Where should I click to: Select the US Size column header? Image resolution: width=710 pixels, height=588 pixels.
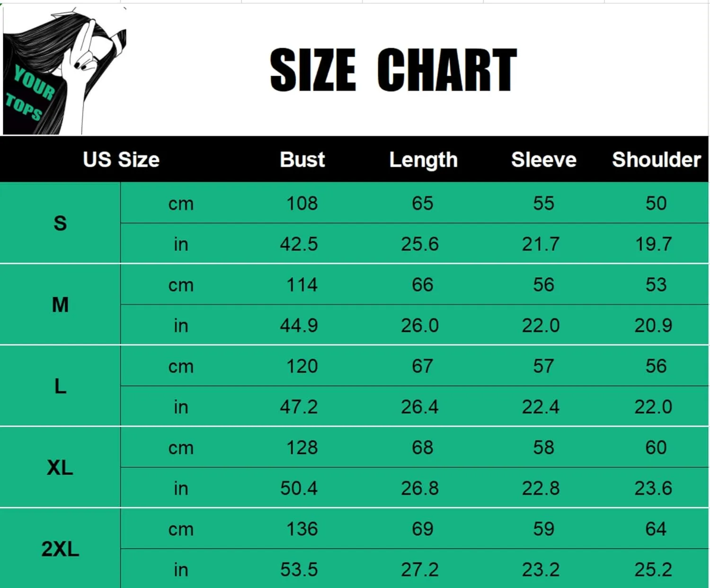tap(121, 159)
